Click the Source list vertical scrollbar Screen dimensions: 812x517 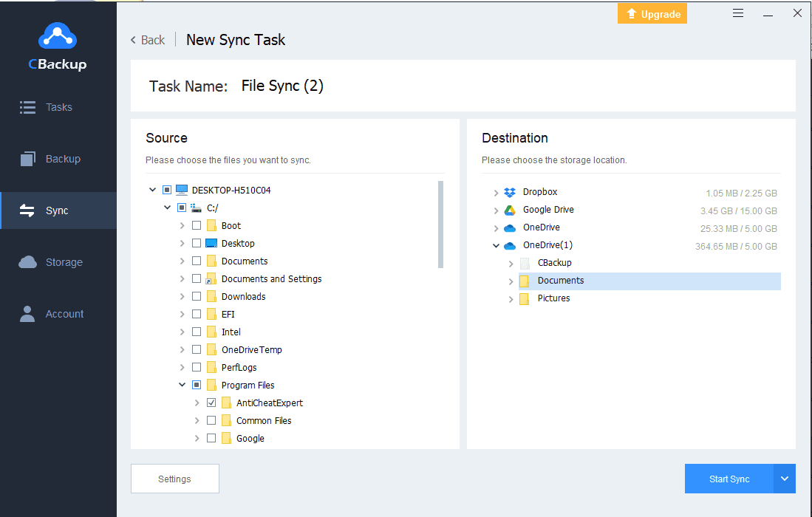click(x=441, y=224)
